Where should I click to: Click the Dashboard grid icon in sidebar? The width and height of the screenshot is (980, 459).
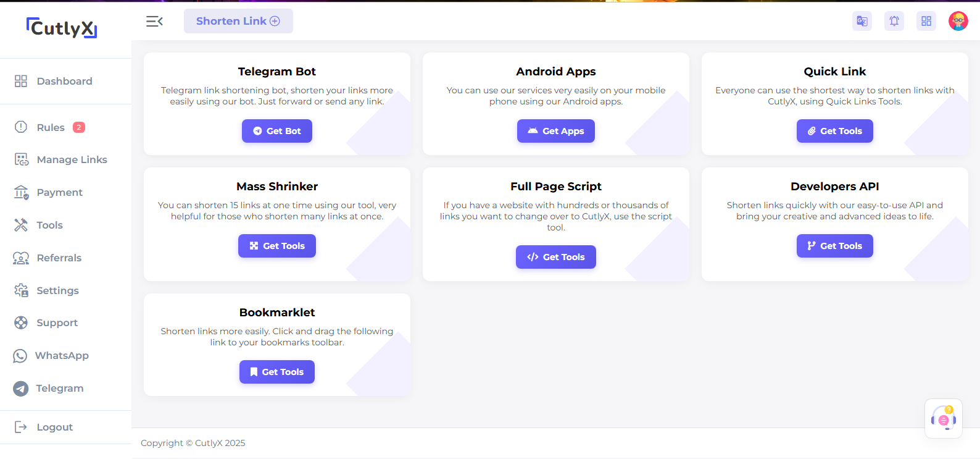pos(21,81)
